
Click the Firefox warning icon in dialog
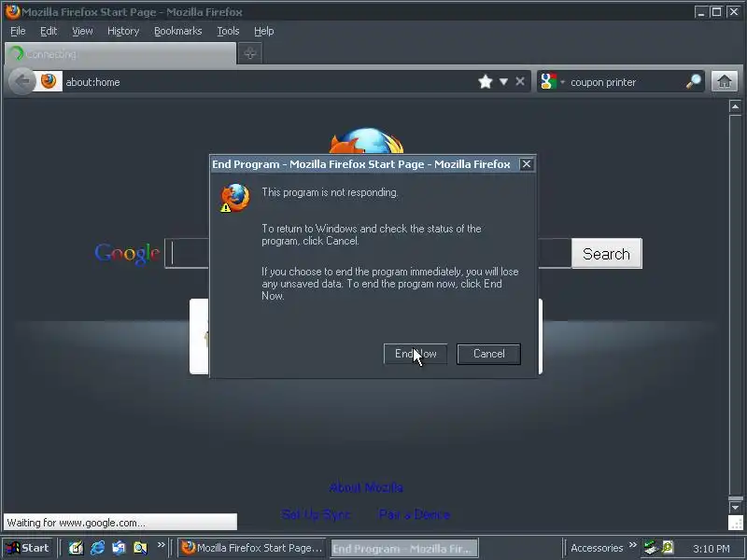pos(235,198)
